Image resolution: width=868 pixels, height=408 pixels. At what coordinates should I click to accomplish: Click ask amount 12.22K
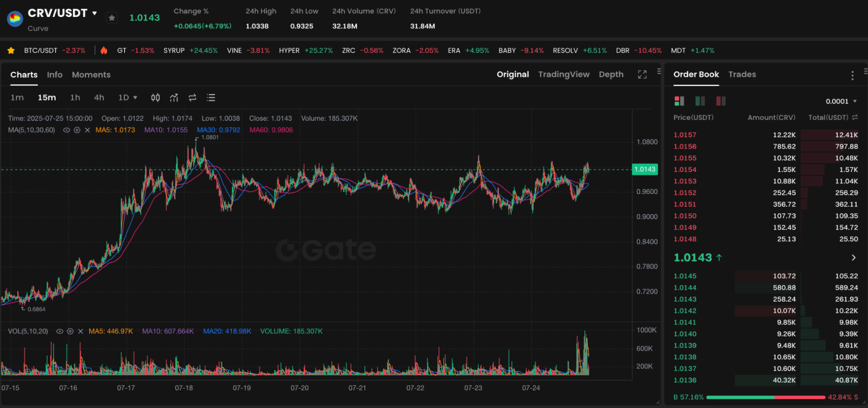(784, 135)
